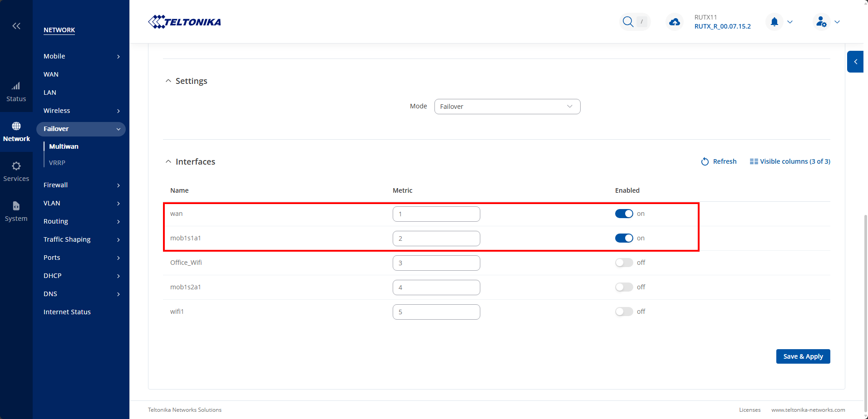Collapse the sidebar with double-chevron icon

click(x=16, y=26)
